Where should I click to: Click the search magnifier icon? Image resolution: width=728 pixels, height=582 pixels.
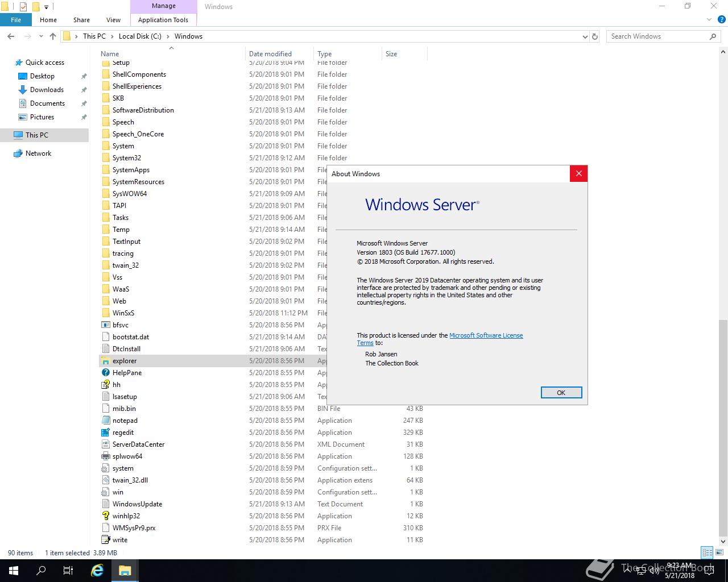click(x=713, y=36)
